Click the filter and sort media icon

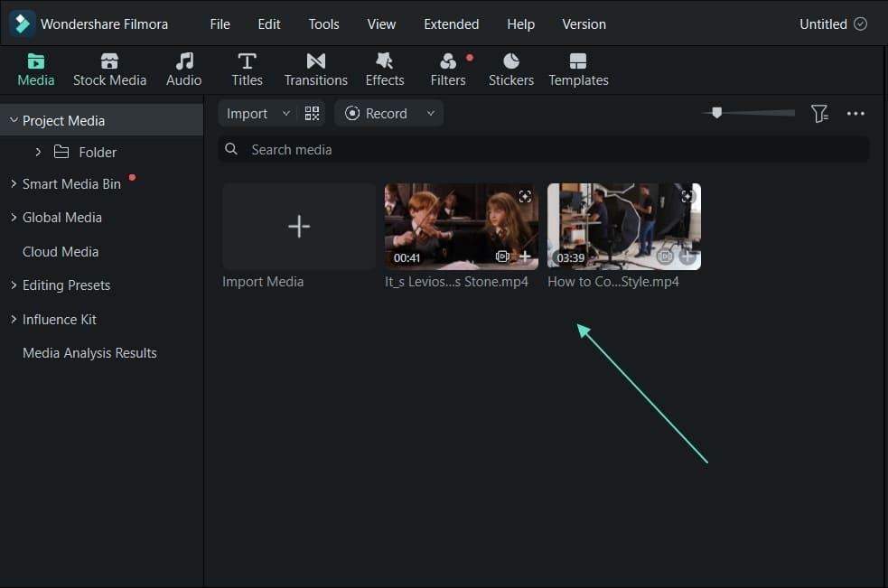(819, 113)
